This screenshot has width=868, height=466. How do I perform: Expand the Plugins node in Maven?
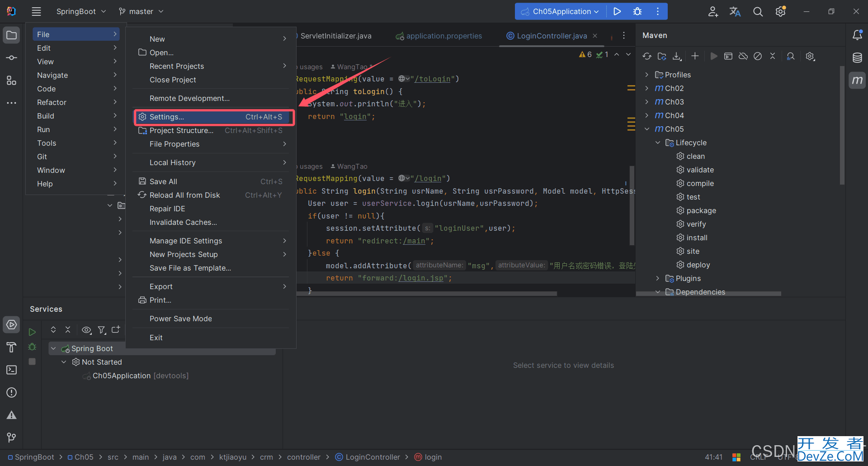658,278
